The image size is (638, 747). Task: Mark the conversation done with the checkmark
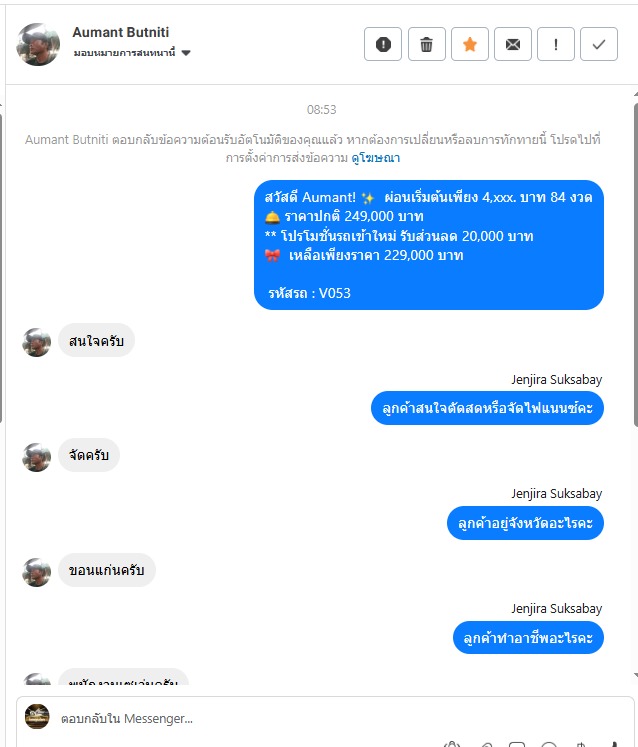(x=599, y=44)
